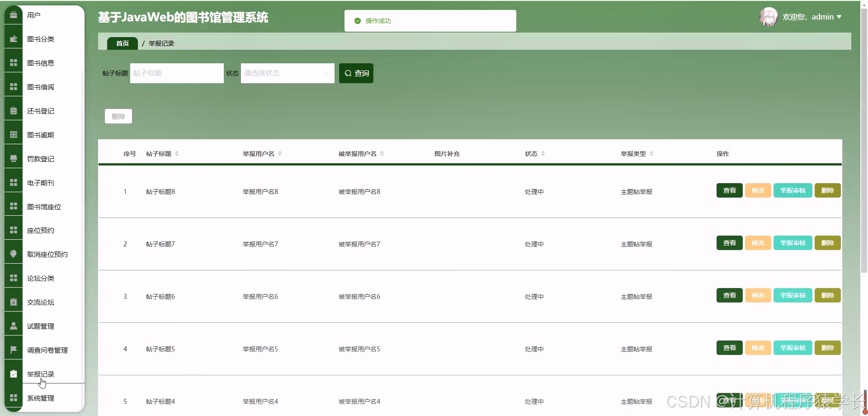The image size is (868, 416).
Task: Click the 图书逾期 table icon
Action: pos(14,135)
